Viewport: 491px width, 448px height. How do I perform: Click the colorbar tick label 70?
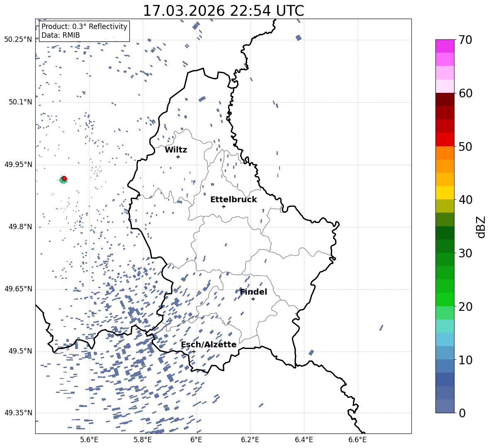pos(465,40)
